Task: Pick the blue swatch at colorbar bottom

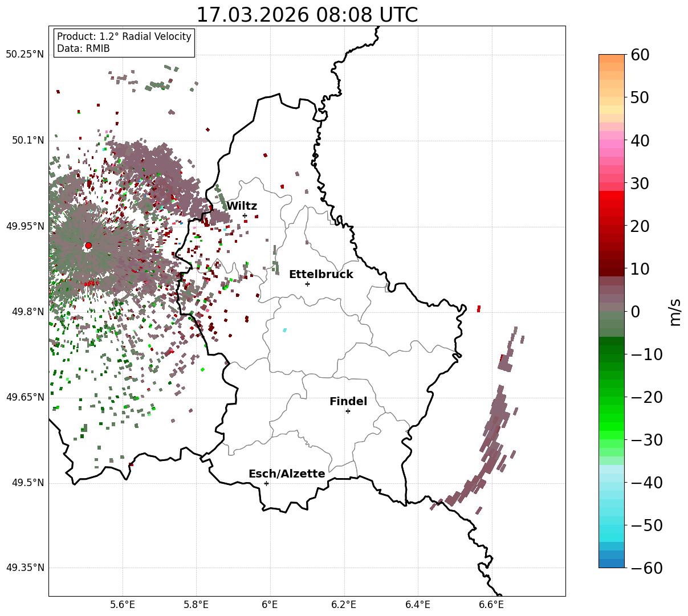Action: (612, 563)
